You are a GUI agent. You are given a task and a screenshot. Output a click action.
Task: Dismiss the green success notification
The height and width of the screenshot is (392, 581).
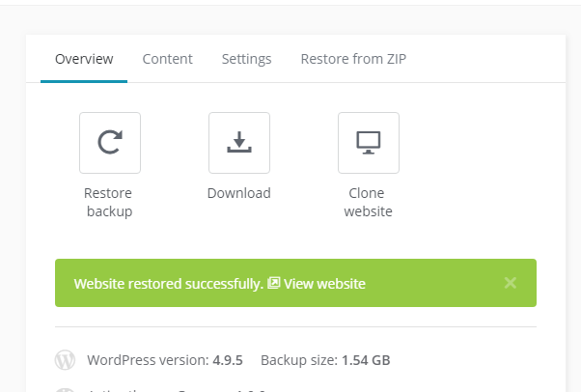511,283
